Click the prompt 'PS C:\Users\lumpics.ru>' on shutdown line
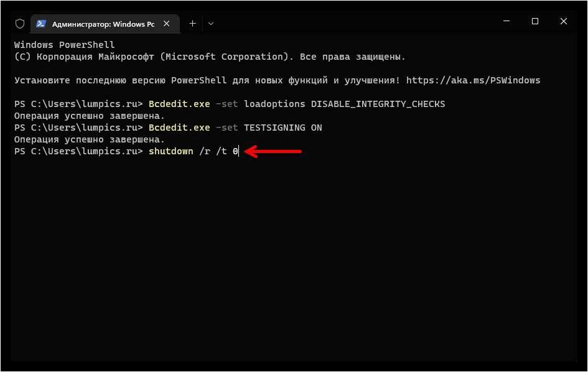 pyautogui.click(x=79, y=151)
